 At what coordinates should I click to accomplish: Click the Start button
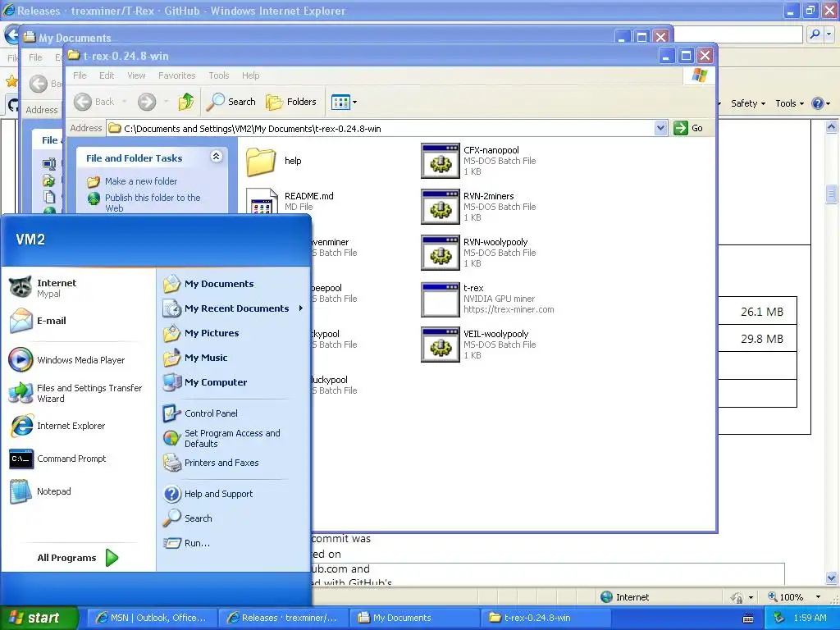[x=38, y=618]
